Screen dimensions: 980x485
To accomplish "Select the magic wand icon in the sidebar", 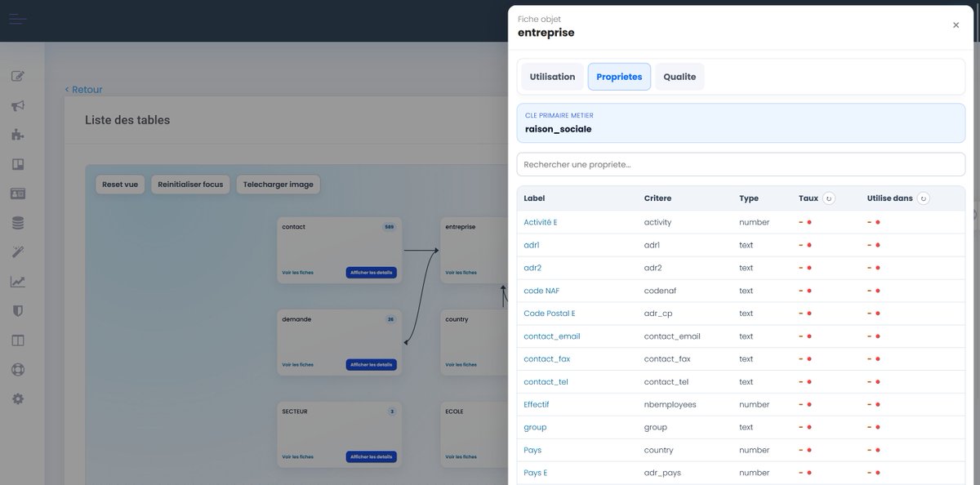I will point(18,251).
